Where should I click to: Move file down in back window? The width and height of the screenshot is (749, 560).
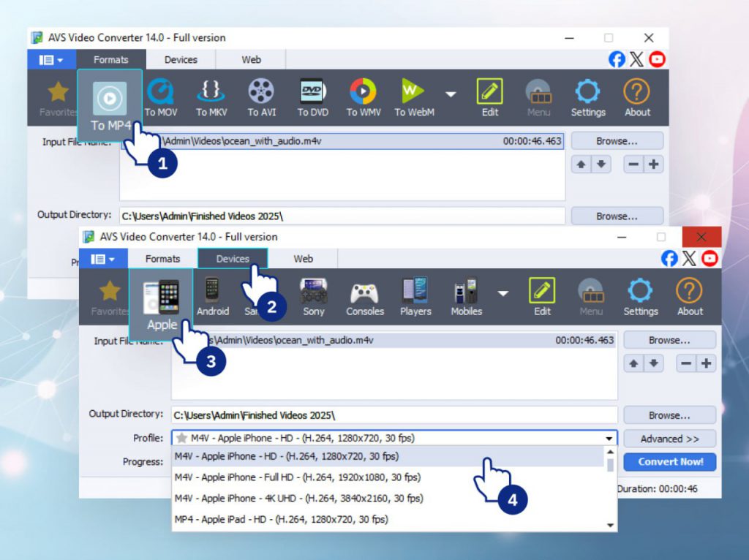[x=601, y=164]
